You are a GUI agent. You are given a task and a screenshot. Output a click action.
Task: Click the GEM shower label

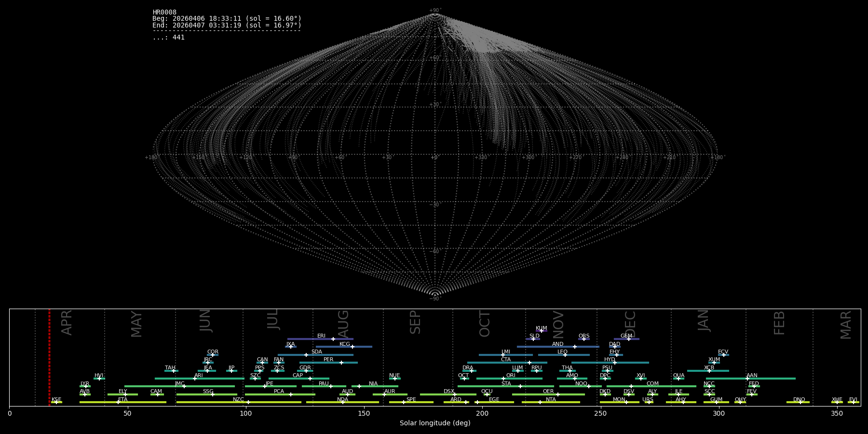[626, 336]
